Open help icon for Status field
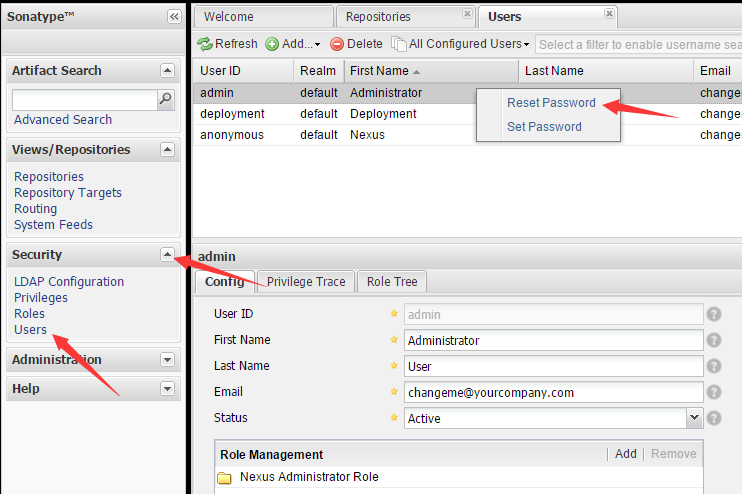 714,418
